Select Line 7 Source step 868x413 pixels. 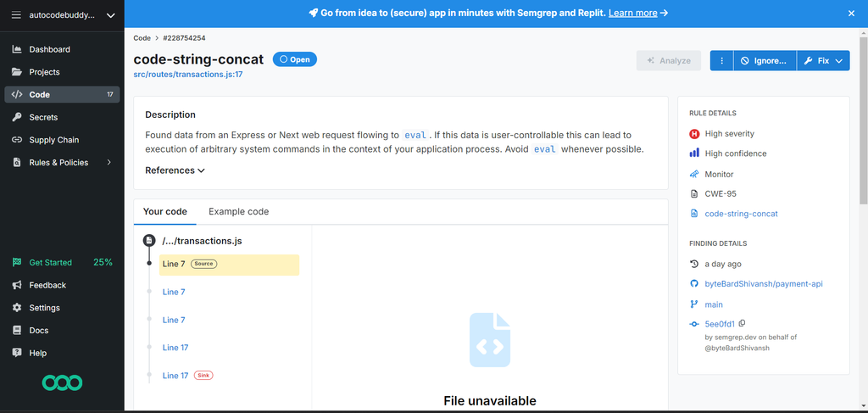tap(229, 265)
